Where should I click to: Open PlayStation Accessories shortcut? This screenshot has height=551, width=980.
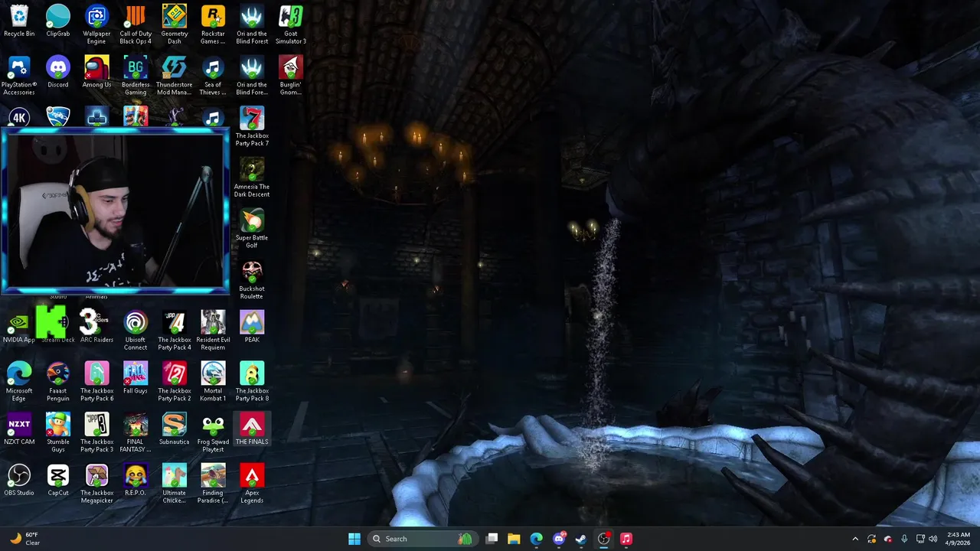(19, 76)
